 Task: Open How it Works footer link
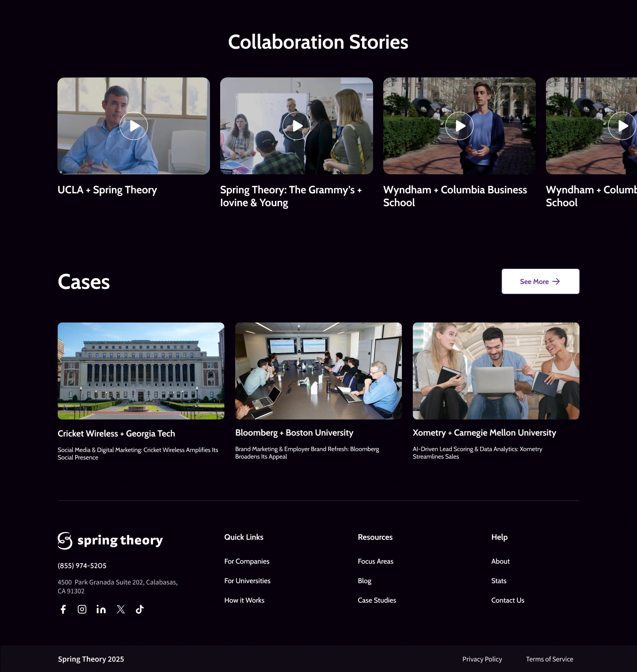tap(244, 600)
